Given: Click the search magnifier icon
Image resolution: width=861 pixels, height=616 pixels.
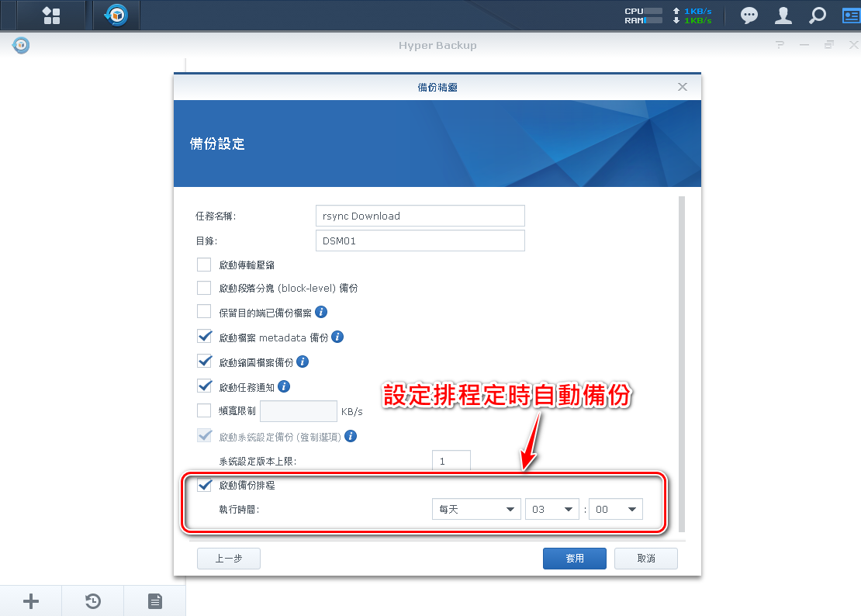Looking at the screenshot, I should 818,15.
